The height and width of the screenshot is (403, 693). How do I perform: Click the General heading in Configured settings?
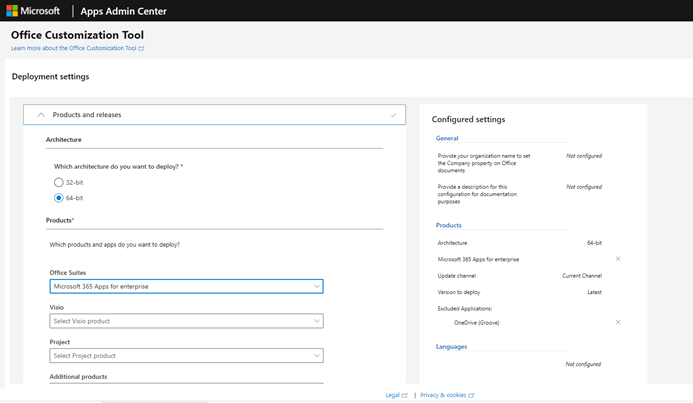(447, 138)
